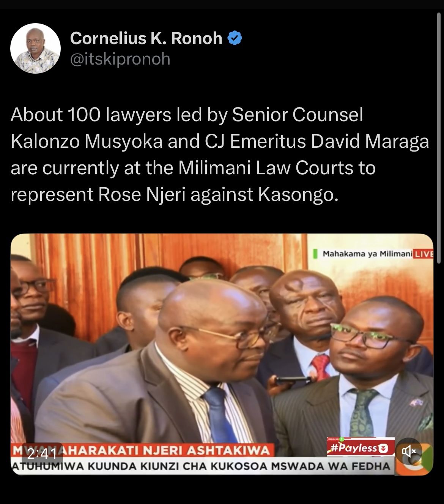
Task: Open the @itskipronoh handle
Action: pyautogui.click(x=120, y=59)
